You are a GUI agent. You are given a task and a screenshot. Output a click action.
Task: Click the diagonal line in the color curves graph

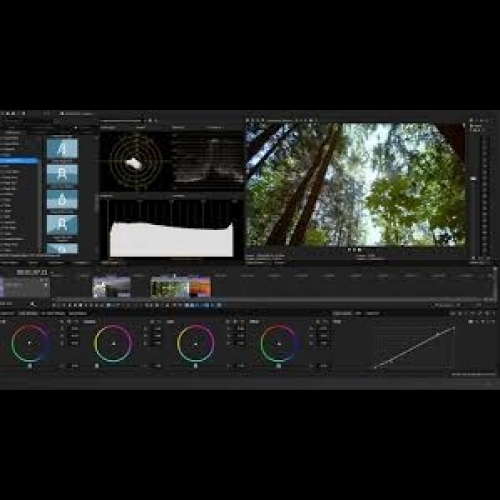pyautogui.click(x=414, y=348)
